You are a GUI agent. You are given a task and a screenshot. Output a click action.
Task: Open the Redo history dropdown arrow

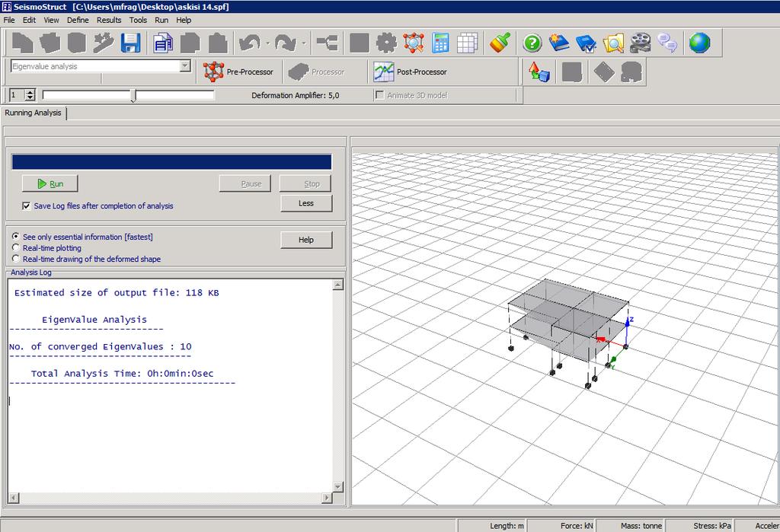coord(304,43)
